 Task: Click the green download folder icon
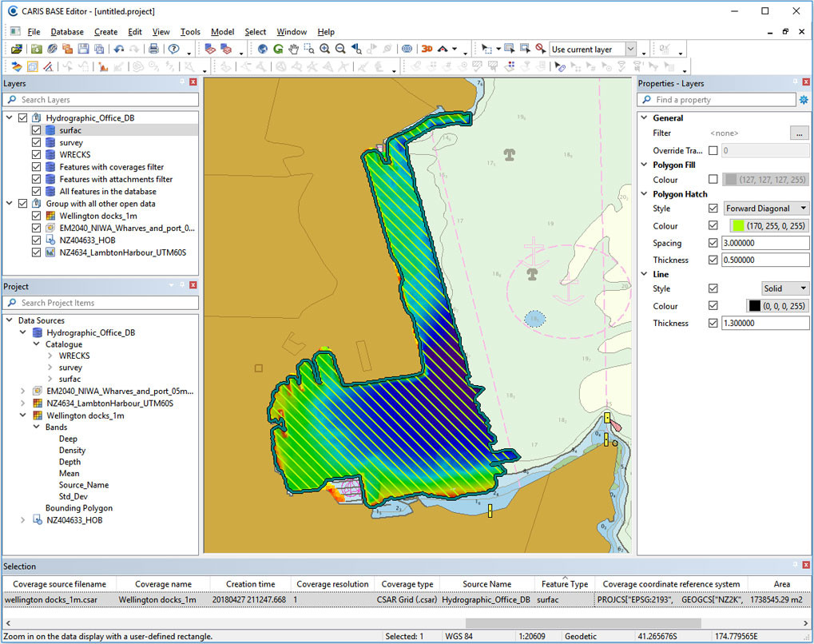click(36, 49)
